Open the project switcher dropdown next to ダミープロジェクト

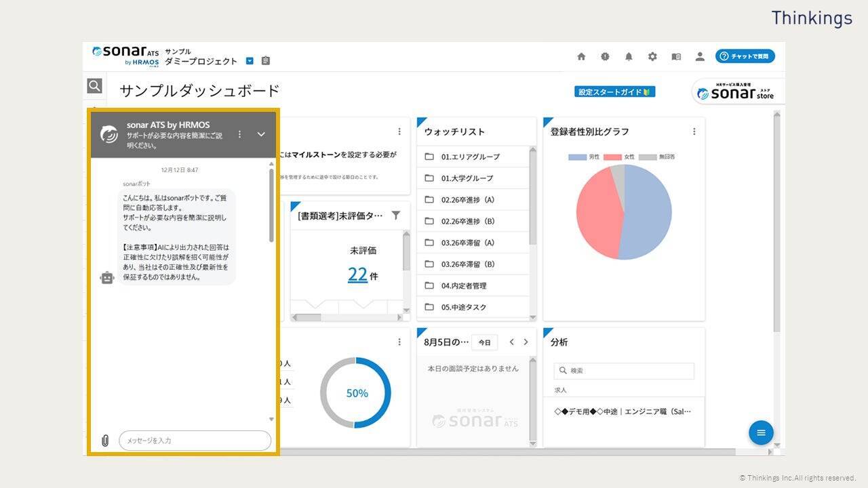[249, 60]
